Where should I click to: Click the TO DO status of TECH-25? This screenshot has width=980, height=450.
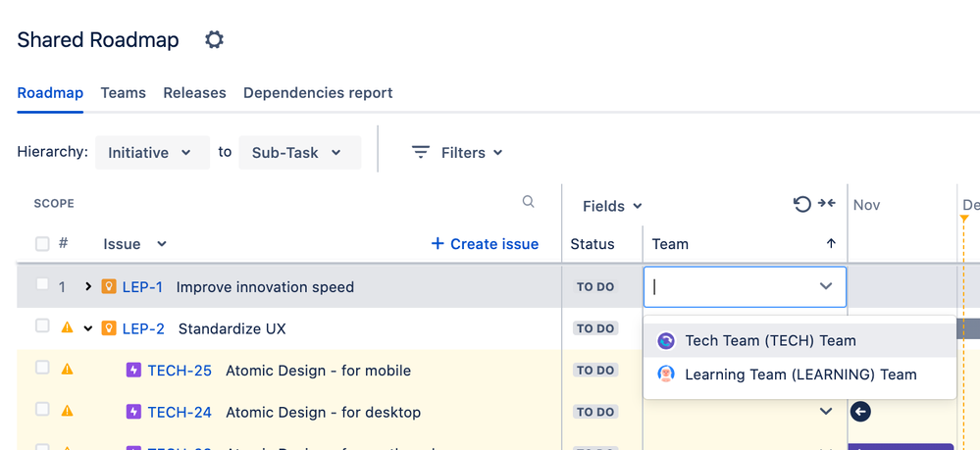[x=595, y=370]
